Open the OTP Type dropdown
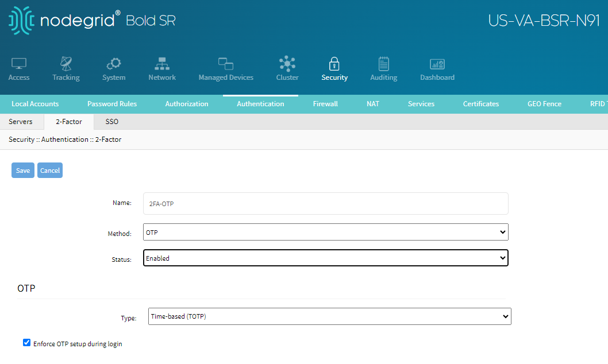The width and height of the screenshot is (608, 364). [329, 316]
